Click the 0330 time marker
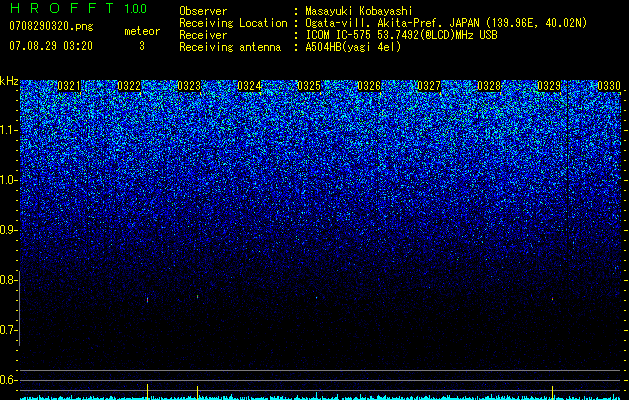The image size is (629, 400). click(609, 86)
